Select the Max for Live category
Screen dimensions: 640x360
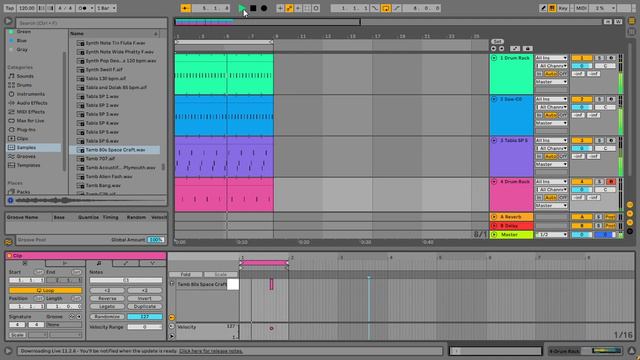[x=30, y=121]
